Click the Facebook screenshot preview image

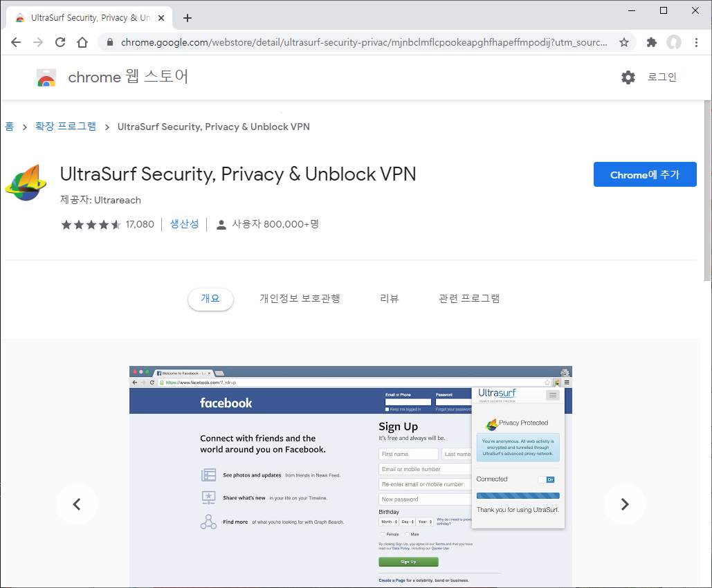[x=351, y=477]
